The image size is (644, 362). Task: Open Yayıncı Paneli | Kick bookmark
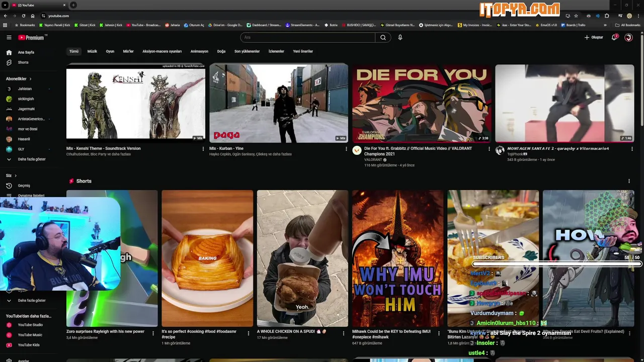point(55,25)
